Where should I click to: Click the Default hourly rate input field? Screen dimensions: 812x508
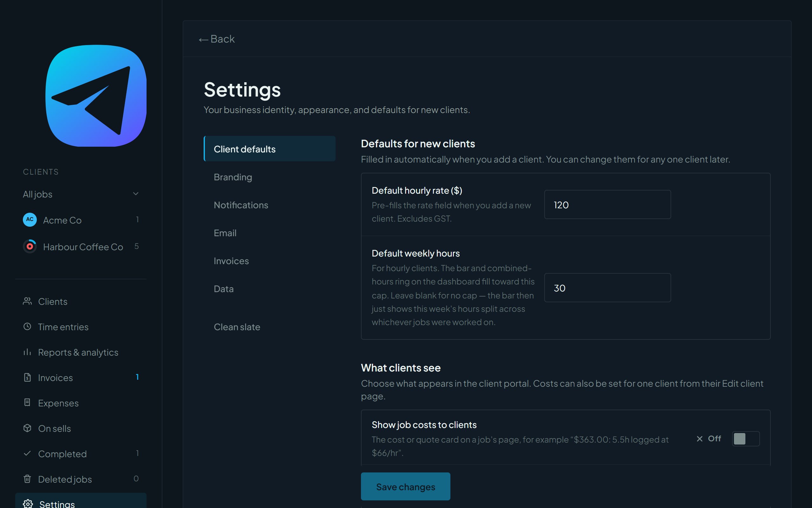coord(607,204)
